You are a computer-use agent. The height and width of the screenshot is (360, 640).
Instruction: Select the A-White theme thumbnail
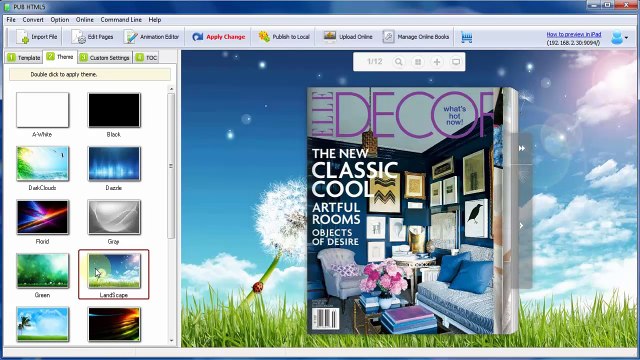click(42, 110)
